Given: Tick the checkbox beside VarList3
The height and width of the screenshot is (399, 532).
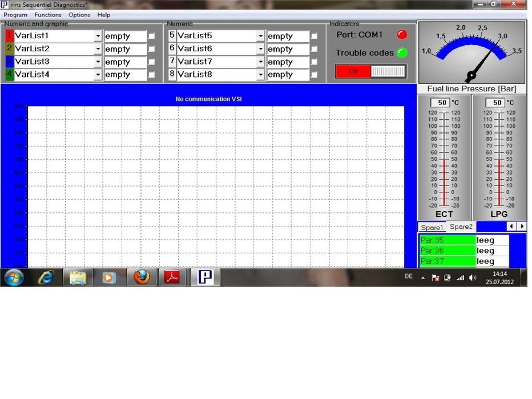Looking at the screenshot, I should click(152, 62).
